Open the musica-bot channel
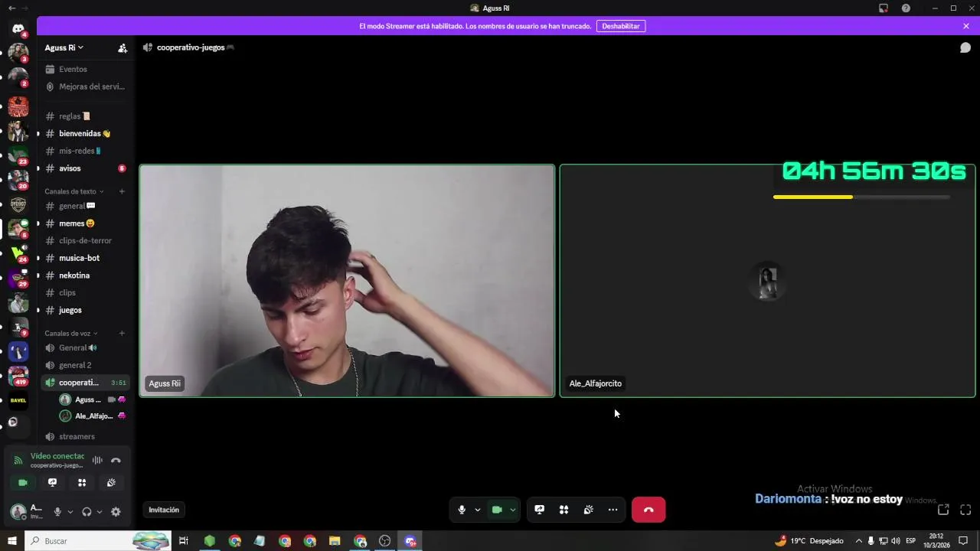This screenshot has width=980, height=551. [84, 258]
